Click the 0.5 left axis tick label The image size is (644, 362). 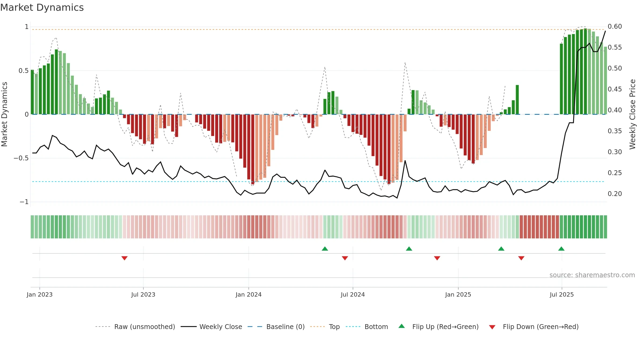[23, 71]
